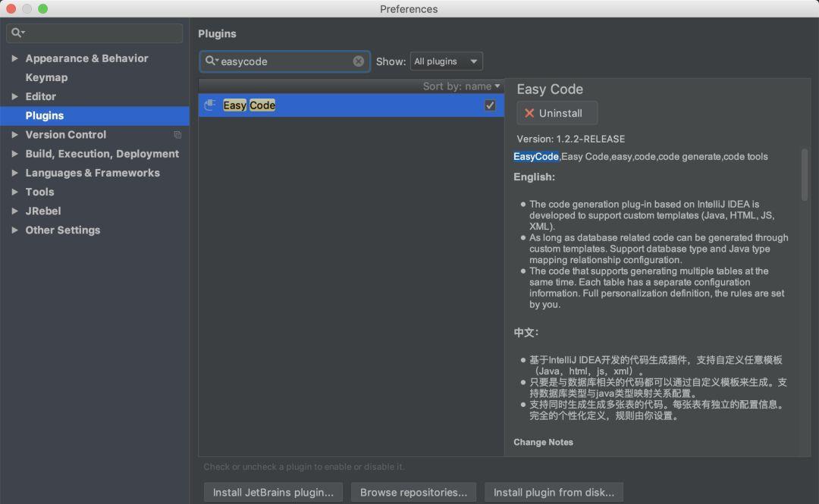The width and height of the screenshot is (819, 504).
Task: Expand the Editor settings node
Action: [x=14, y=96]
